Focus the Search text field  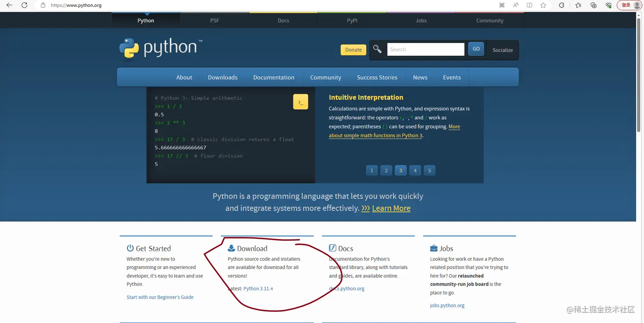click(425, 49)
